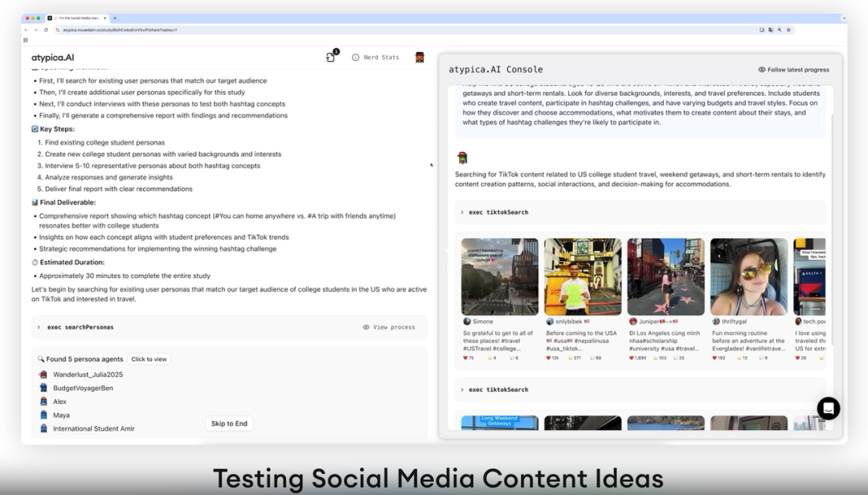
Task: Click the Wanderlust_Julia2025 persona avatar icon
Action: 43,374
